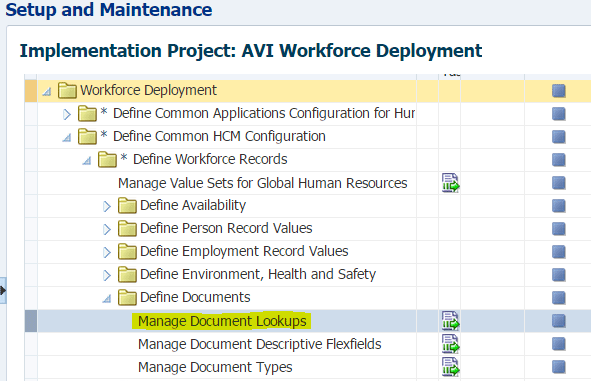Click the Define Availability label

(x=193, y=205)
